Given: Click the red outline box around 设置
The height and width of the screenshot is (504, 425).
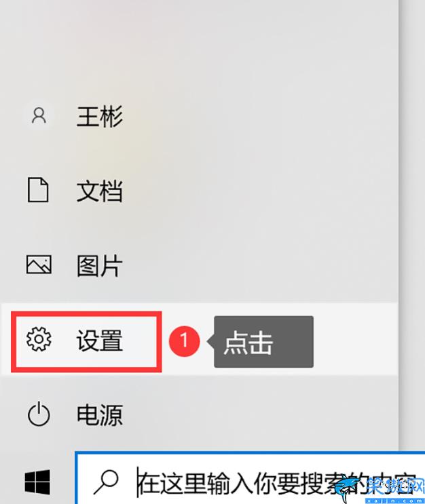Looking at the screenshot, I should [x=86, y=342].
